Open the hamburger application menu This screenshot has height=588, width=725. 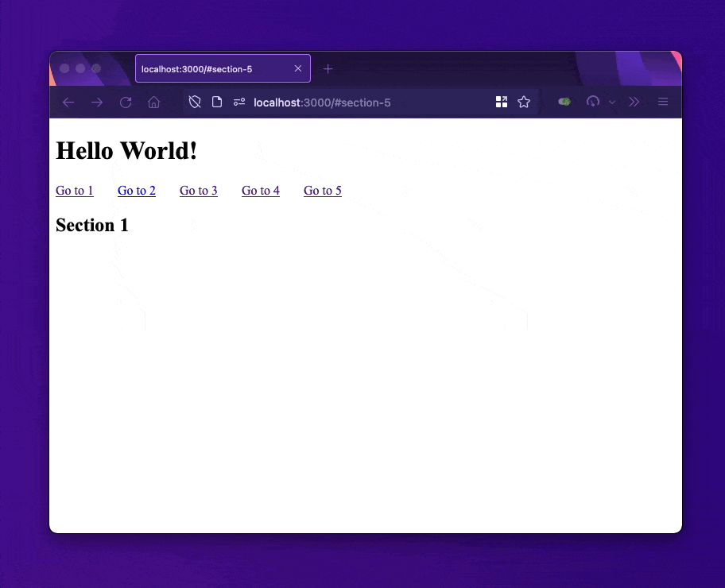tap(663, 102)
